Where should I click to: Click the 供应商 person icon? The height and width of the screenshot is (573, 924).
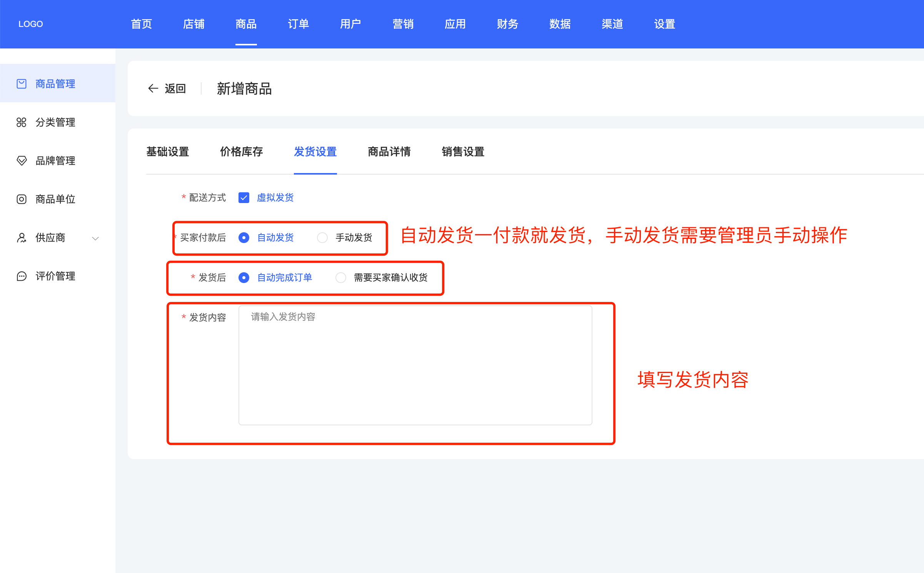[22, 238]
